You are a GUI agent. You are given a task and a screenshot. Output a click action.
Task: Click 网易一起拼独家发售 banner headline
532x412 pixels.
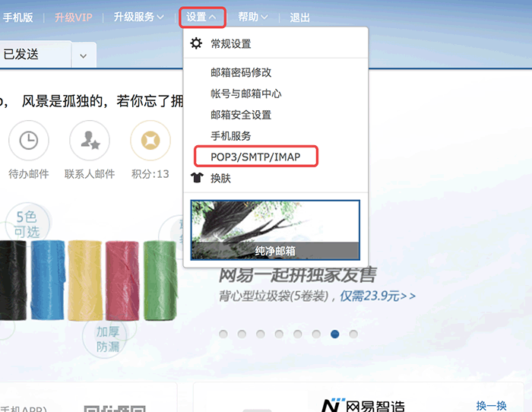point(298,275)
